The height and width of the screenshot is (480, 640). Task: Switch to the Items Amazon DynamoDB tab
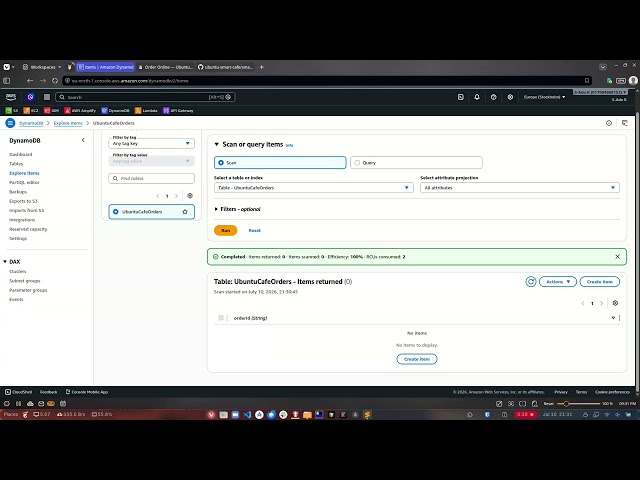(x=106, y=67)
